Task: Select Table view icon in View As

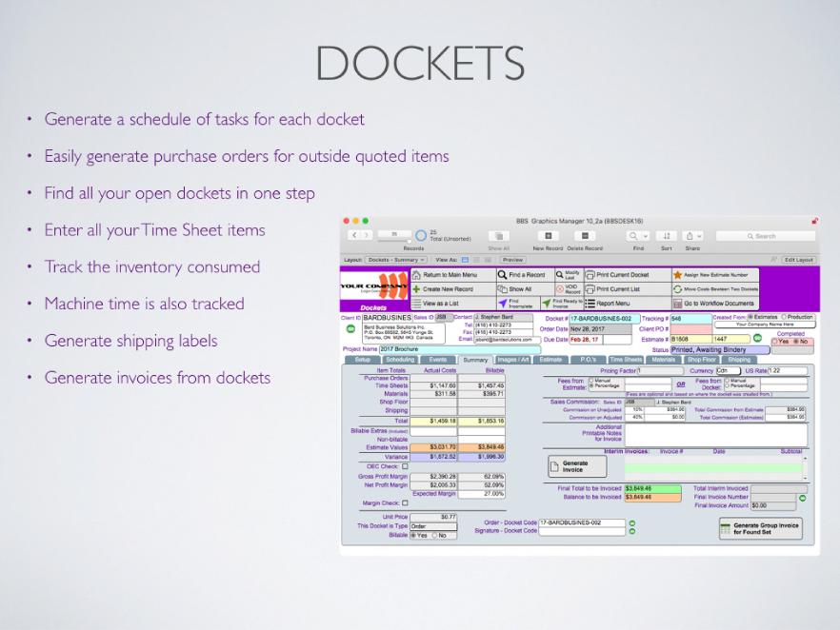Action: click(488, 260)
